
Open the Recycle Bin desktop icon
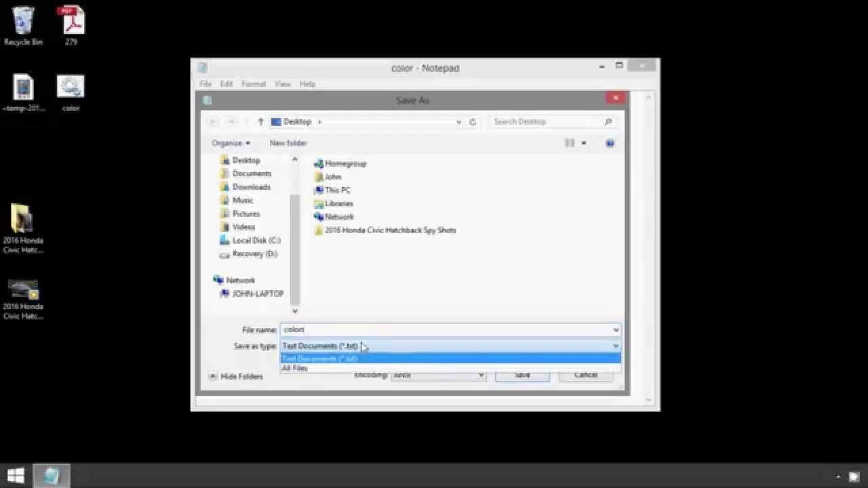(x=23, y=26)
